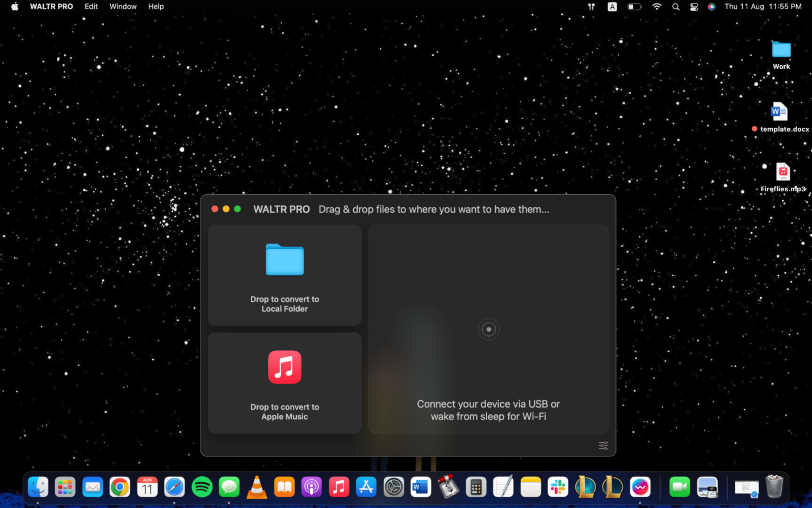Click the date and time clock
The height and width of the screenshot is (508, 812).
763,6
